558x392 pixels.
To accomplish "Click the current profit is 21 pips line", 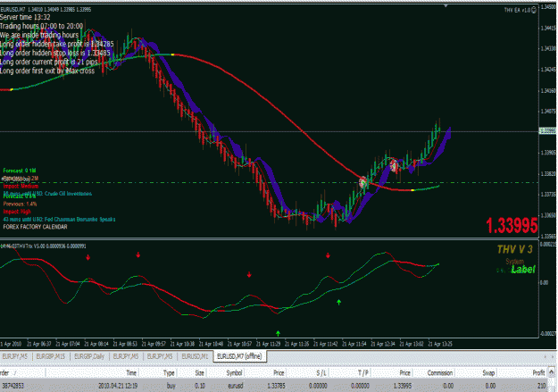I will [49, 62].
